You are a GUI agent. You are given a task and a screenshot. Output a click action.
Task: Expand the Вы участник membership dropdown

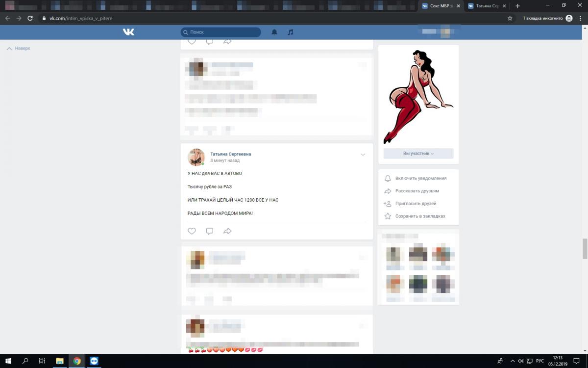pos(418,154)
